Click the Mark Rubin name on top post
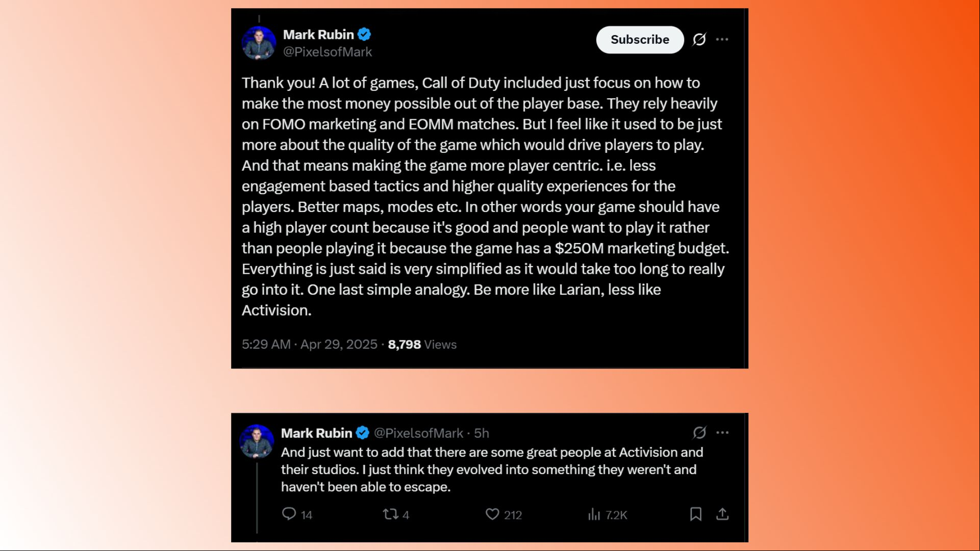Image resolution: width=980 pixels, height=551 pixels. [x=318, y=35]
